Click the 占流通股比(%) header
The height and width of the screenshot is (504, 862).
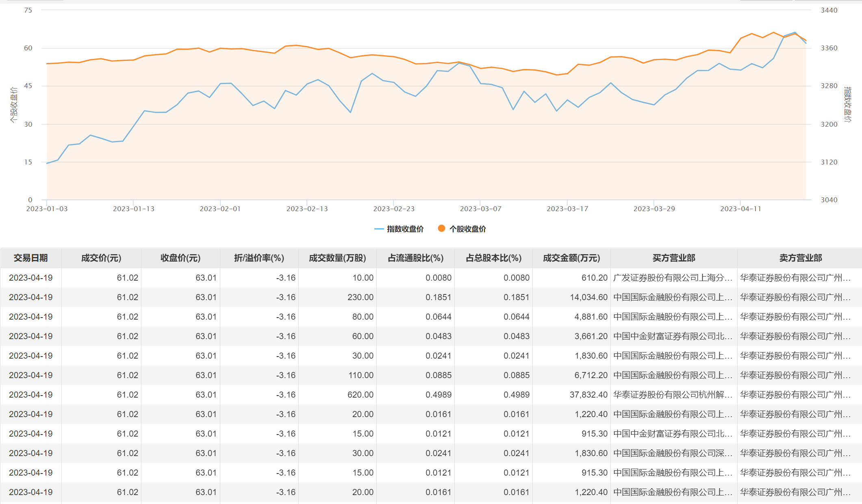click(415, 258)
